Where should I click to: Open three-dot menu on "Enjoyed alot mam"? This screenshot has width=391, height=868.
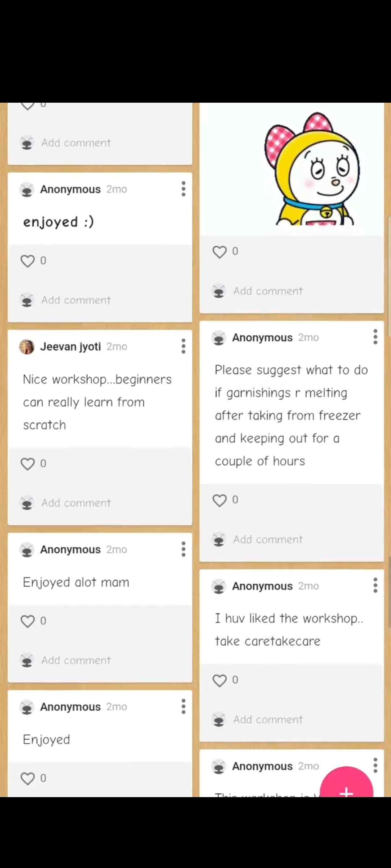click(184, 549)
